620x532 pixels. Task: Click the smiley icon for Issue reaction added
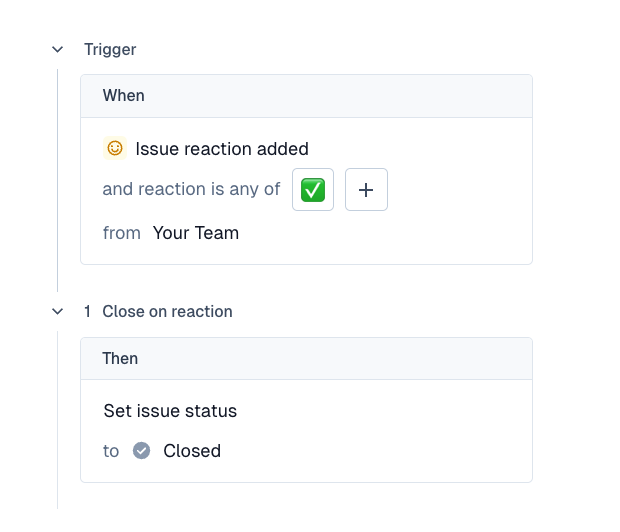click(x=115, y=148)
